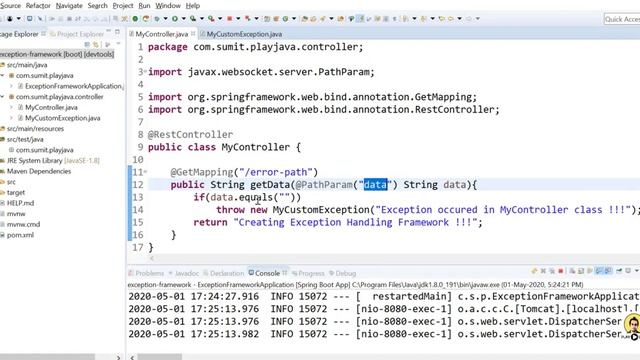This screenshot has height=360, width=640.
Task: Toggle Scroll Lock in Console toolbar
Action: click(x=580, y=271)
